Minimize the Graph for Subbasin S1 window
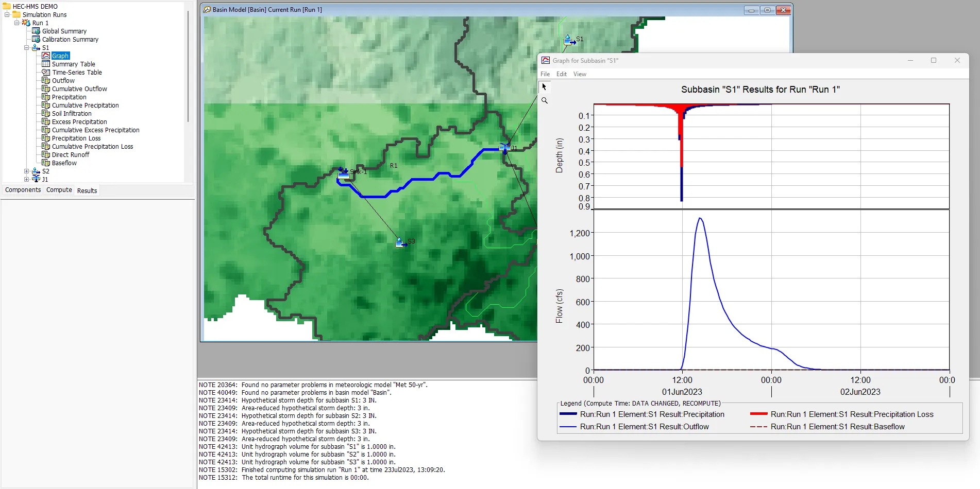 pos(910,60)
